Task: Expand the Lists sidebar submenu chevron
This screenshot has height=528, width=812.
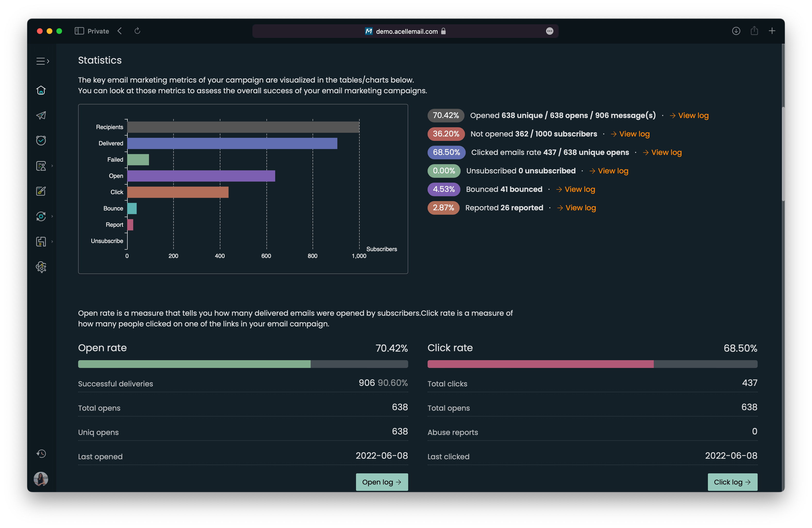Action: click(52, 166)
